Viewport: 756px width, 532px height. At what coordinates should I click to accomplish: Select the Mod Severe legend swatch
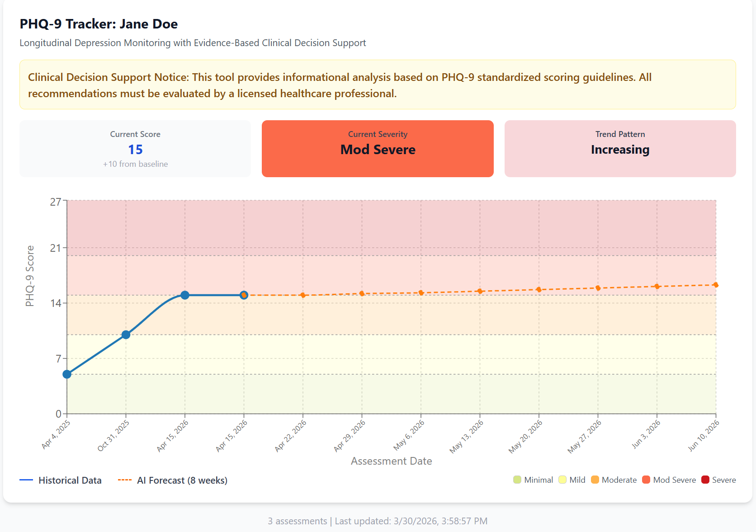click(647, 480)
